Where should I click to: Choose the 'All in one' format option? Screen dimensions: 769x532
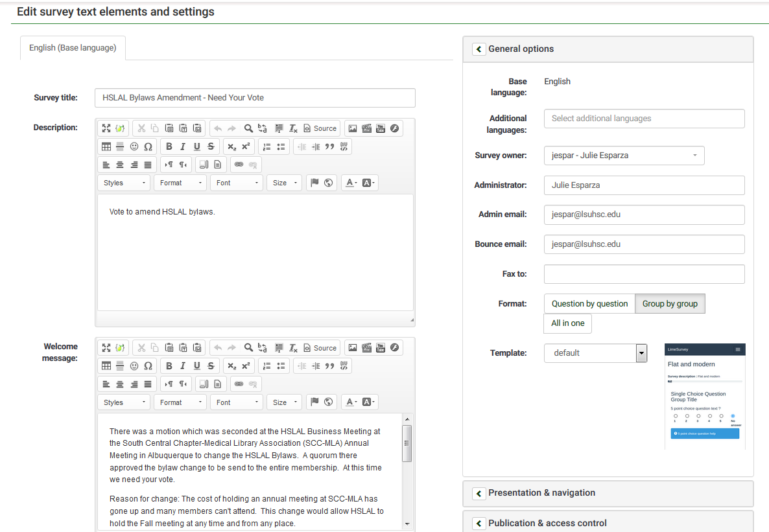567,323
